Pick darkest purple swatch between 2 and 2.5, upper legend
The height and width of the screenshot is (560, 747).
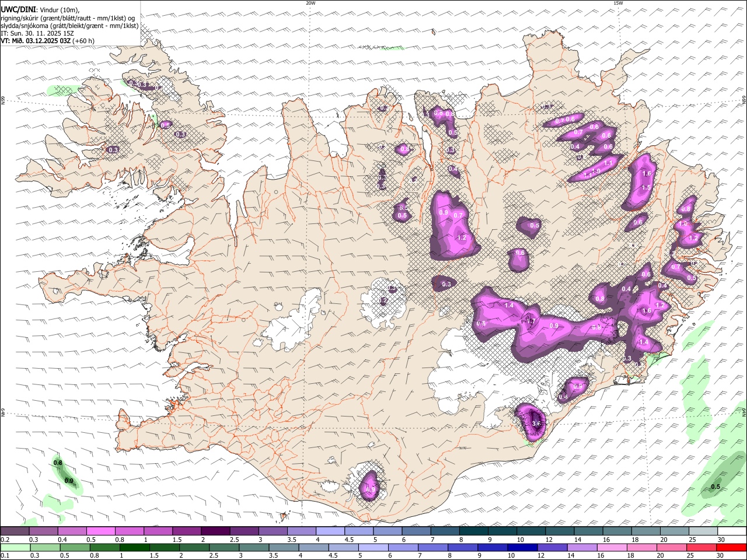(x=215, y=531)
